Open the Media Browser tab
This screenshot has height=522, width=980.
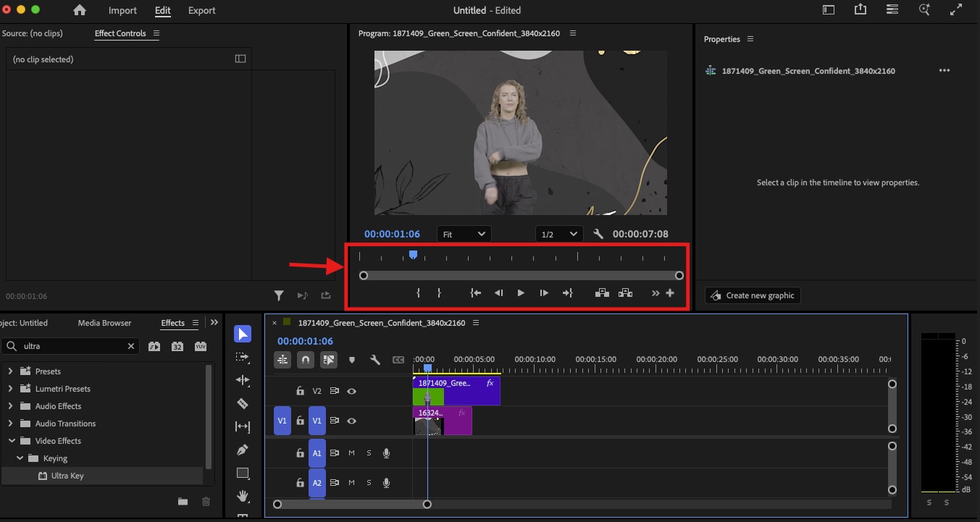tap(105, 323)
